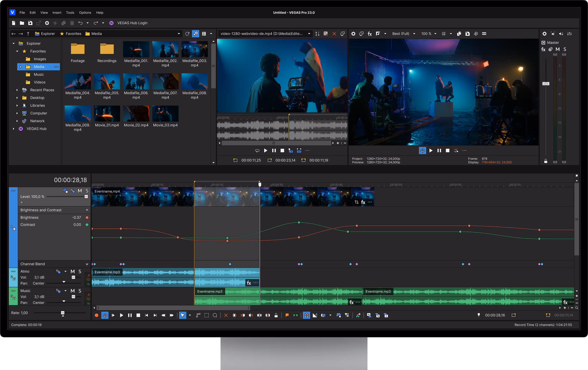
Task: Insert a marker using the orange flag icon
Action: pos(287,315)
